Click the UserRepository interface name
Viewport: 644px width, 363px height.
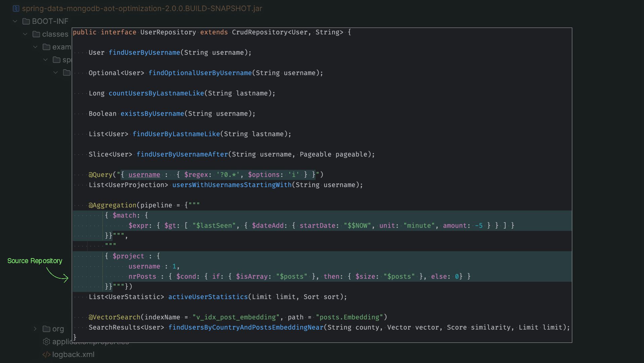point(168,32)
